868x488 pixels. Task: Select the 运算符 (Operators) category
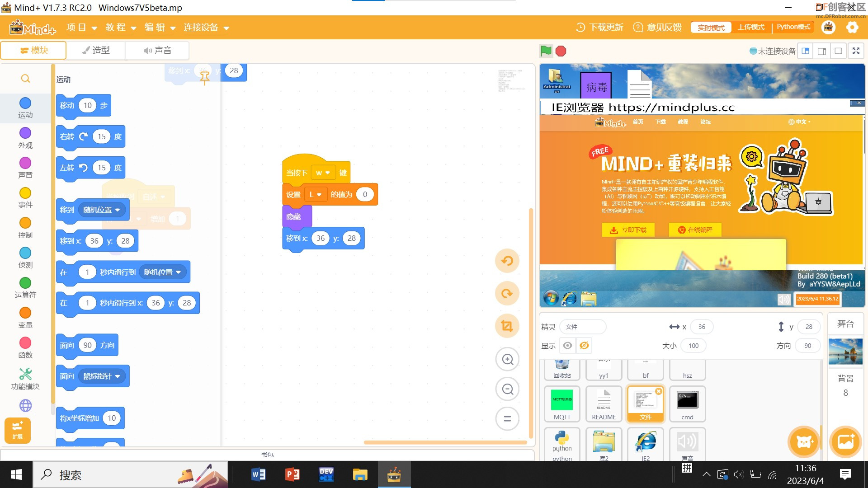click(x=25, y=288)
